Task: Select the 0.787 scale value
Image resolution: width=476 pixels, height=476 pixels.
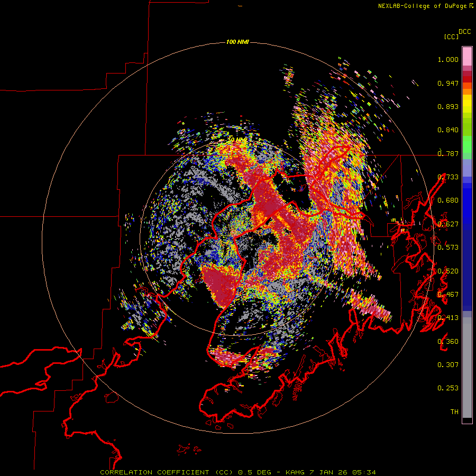Action: coord(448,153)
